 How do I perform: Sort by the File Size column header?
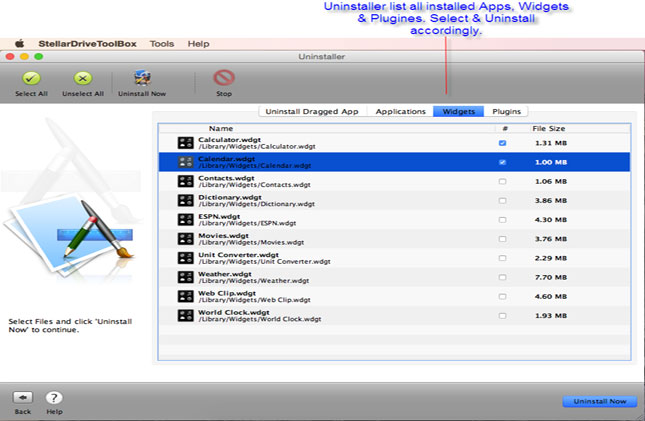[x=549, y=128]
